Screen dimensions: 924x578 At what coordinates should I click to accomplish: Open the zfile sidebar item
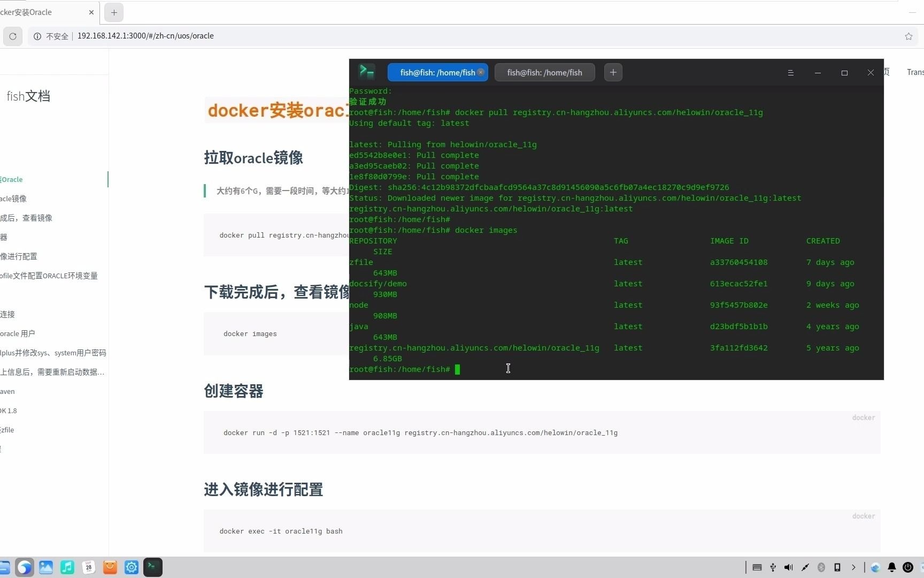point(7,430)
